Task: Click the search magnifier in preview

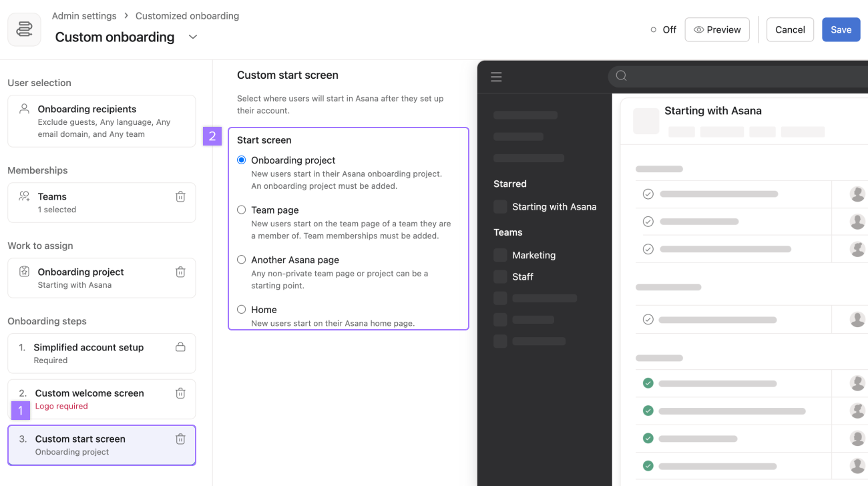Action: click(622, 76)
